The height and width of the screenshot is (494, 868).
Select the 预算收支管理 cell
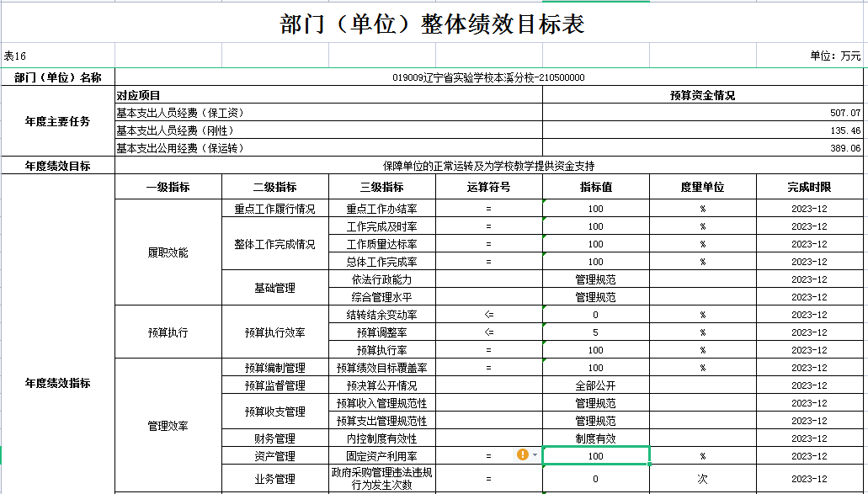tap(275, 412)
